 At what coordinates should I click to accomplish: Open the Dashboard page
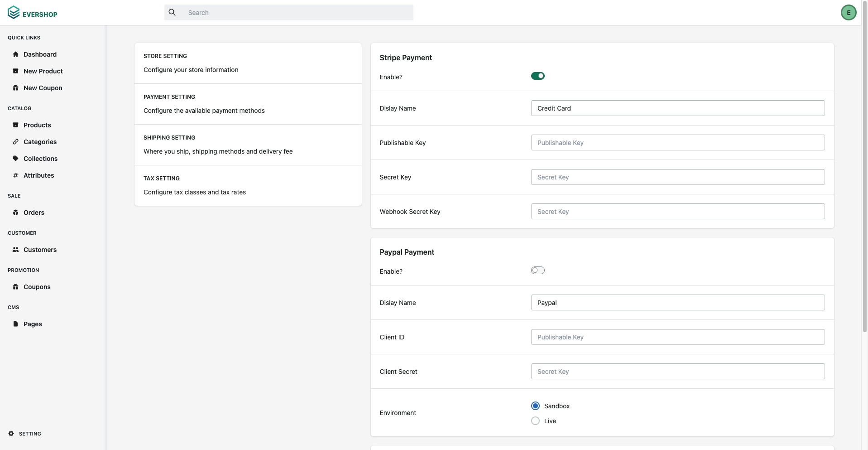40,54
